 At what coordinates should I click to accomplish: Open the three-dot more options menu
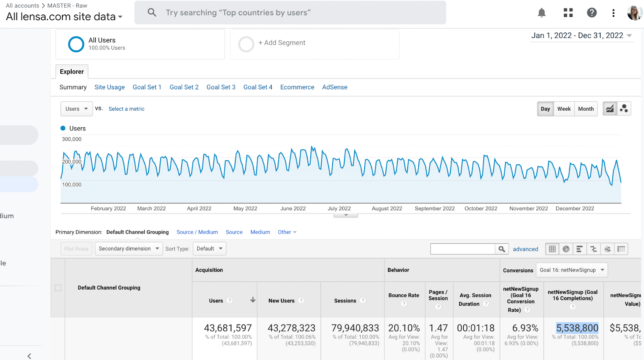coord(613,13)
